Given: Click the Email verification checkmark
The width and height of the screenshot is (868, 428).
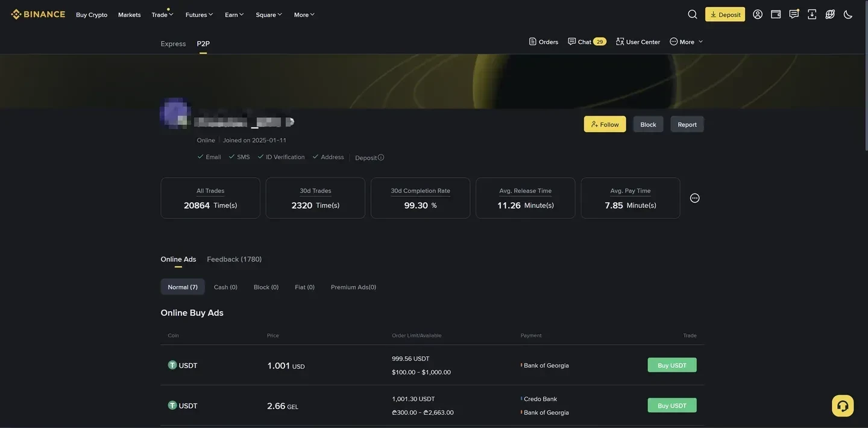Looking at the screenshot, I should (201, 156).
